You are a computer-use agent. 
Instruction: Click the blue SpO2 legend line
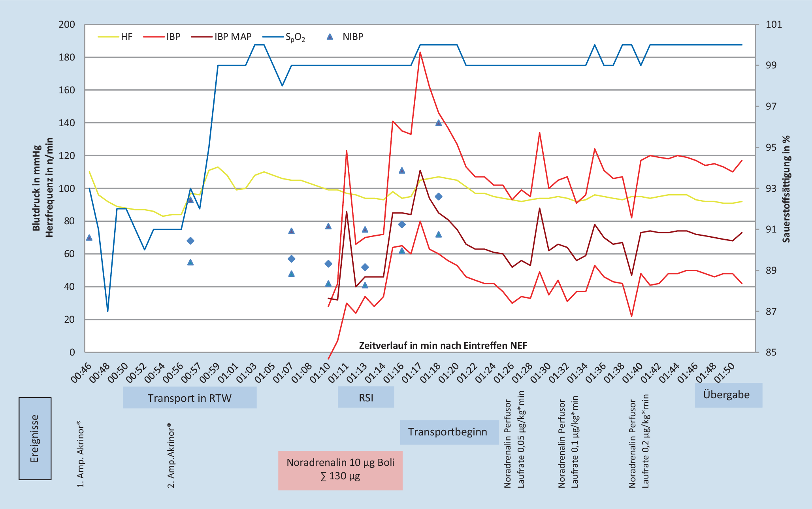(273, 37)
